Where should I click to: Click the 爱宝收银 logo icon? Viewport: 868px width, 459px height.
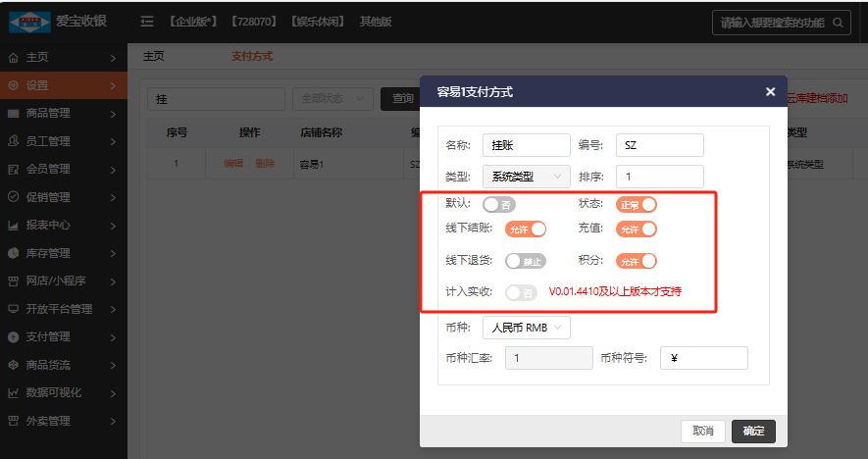tap(29, 22)
